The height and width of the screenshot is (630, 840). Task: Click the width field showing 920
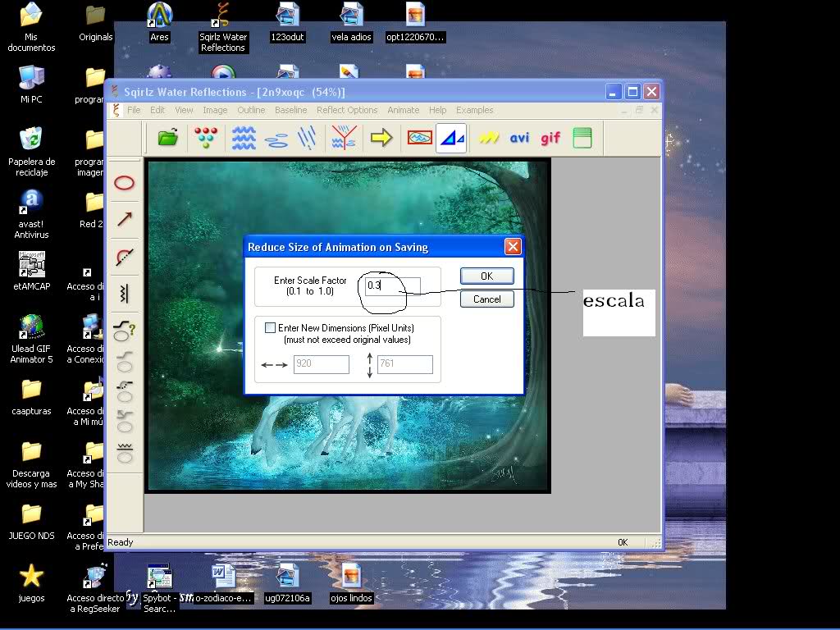point(322,363)
